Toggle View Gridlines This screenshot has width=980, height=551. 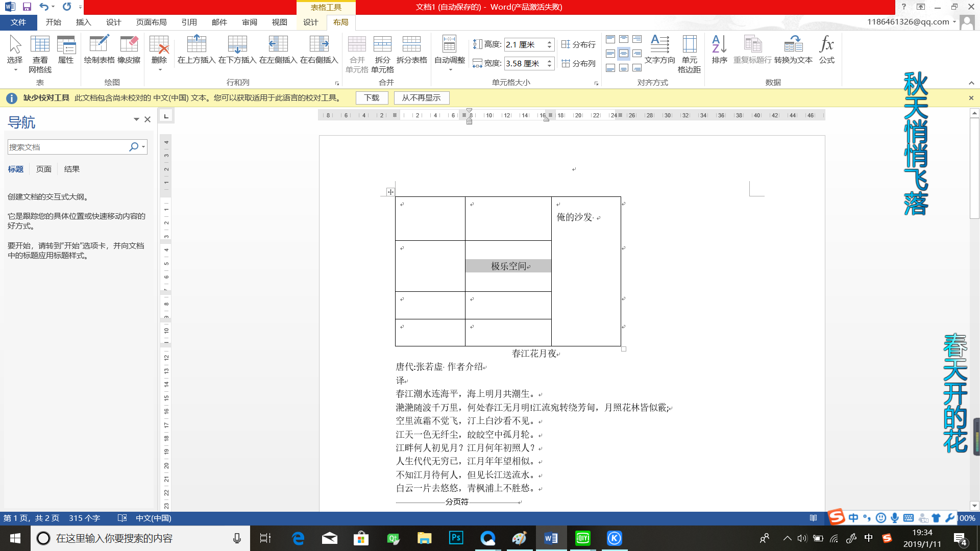(x=40, y=54)
